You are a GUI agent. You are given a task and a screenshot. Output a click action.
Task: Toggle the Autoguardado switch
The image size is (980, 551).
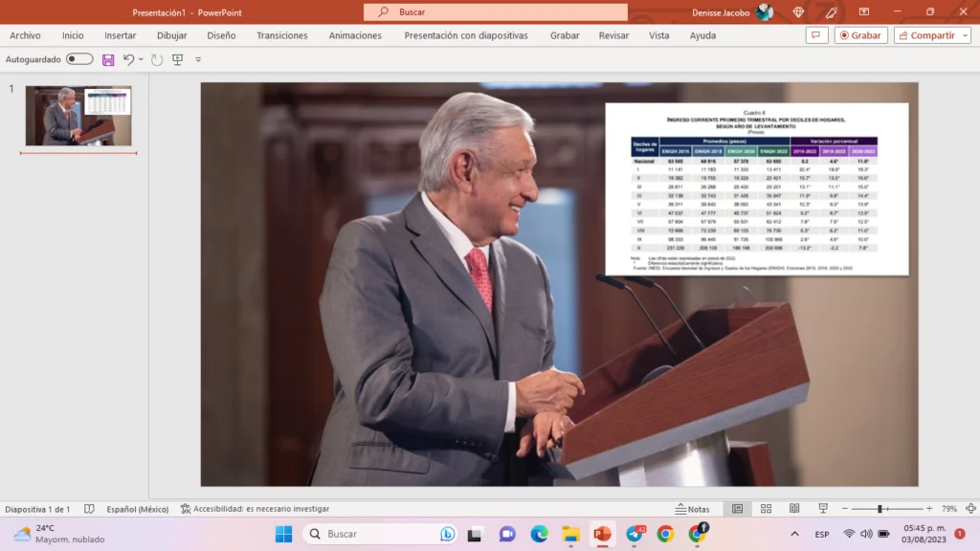[79, 58]
